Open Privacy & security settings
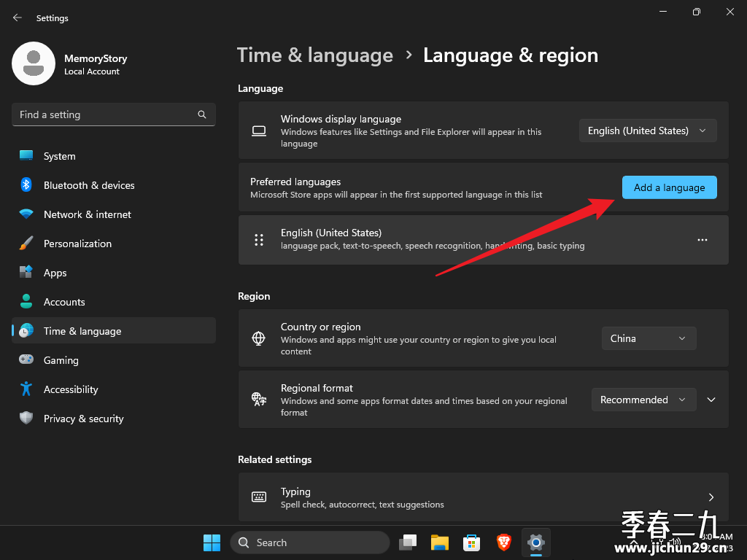Image resolution: width=747 pixels, height=560 pixels. 113,418
